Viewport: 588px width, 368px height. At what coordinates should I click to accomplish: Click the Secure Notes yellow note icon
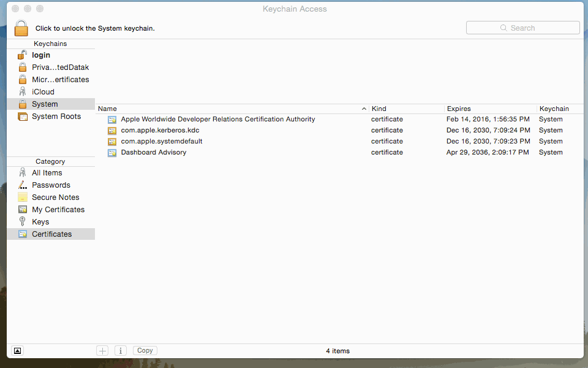[23, 197]
